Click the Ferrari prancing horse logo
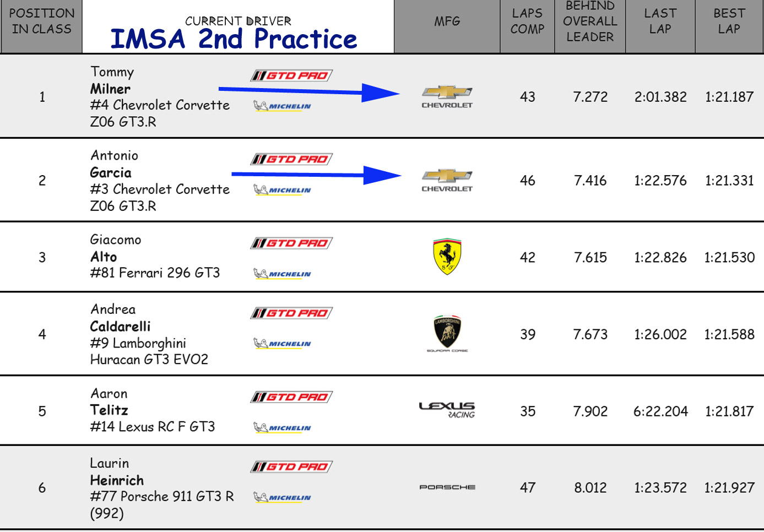This screenshot has width=764, height=532. [447, 257]
